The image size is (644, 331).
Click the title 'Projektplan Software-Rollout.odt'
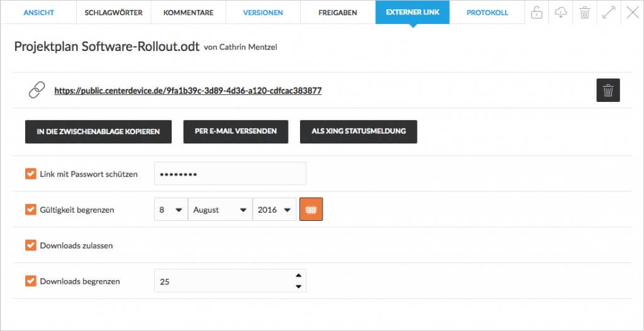click(x=107, y=47)
